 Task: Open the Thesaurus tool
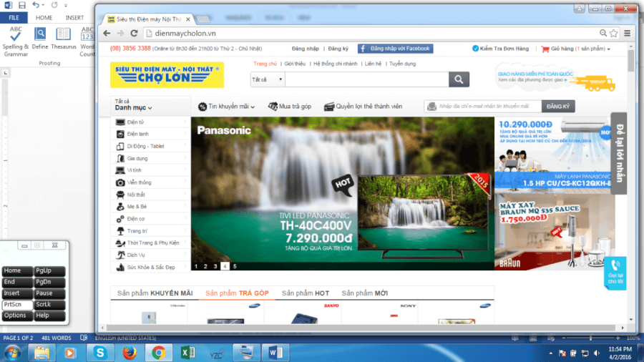(x=64, y=39)
